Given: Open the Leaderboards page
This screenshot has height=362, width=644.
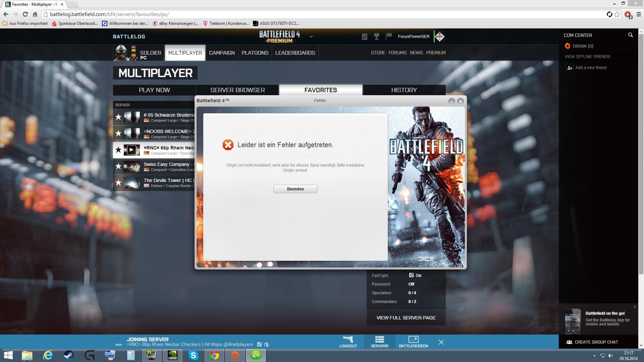Looking at the screenshot, I should [295, 53].
